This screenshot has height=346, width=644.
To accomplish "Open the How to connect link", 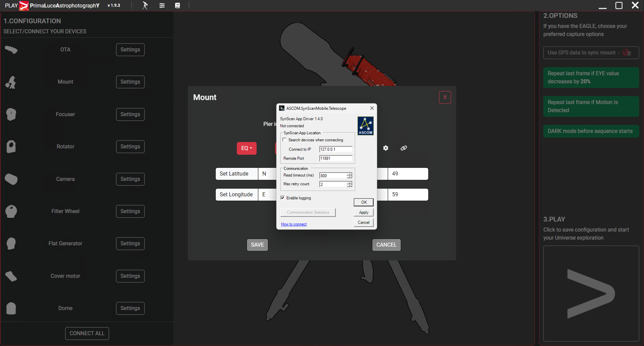I will (x=294, y=224).
